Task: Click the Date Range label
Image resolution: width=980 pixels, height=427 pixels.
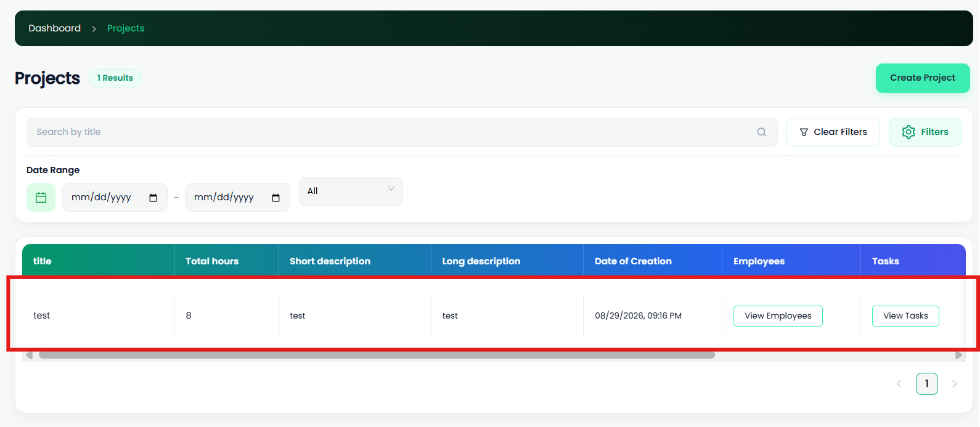Action: click(53, 170)
